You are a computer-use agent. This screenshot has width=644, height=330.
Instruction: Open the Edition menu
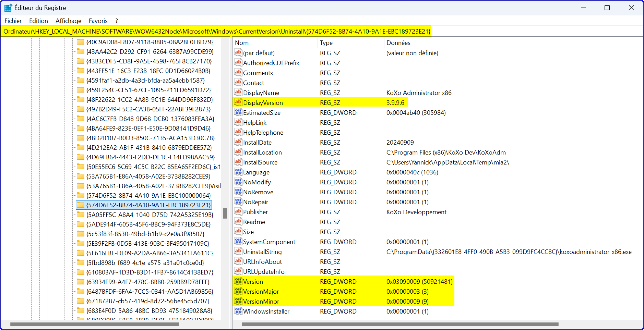click(x=38, y=21)
